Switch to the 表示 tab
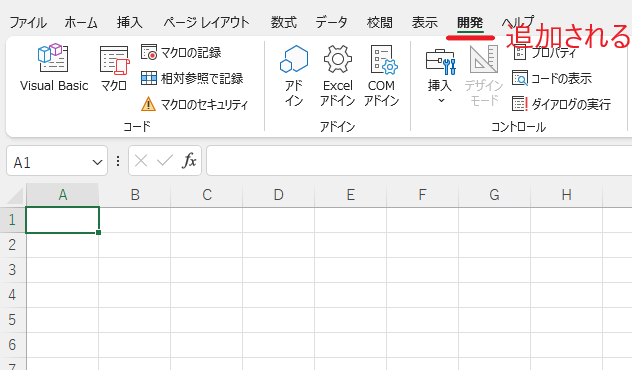 click(x=424, y=23)
